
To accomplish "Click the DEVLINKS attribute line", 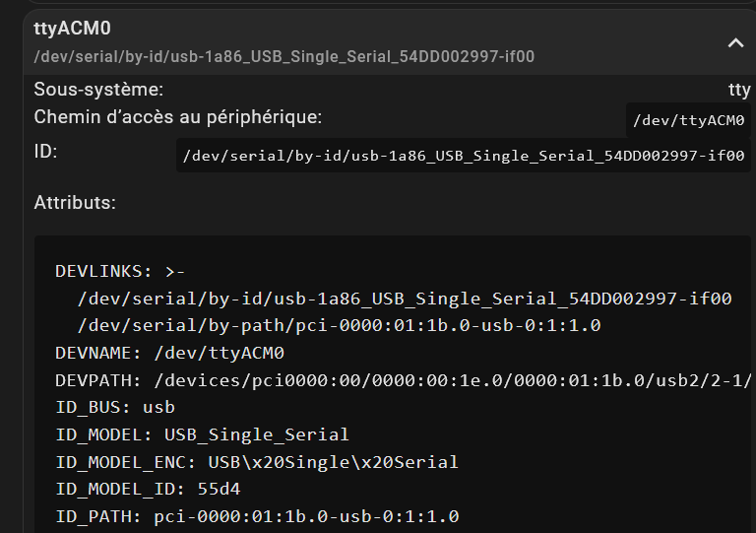I will click(120, 271).
